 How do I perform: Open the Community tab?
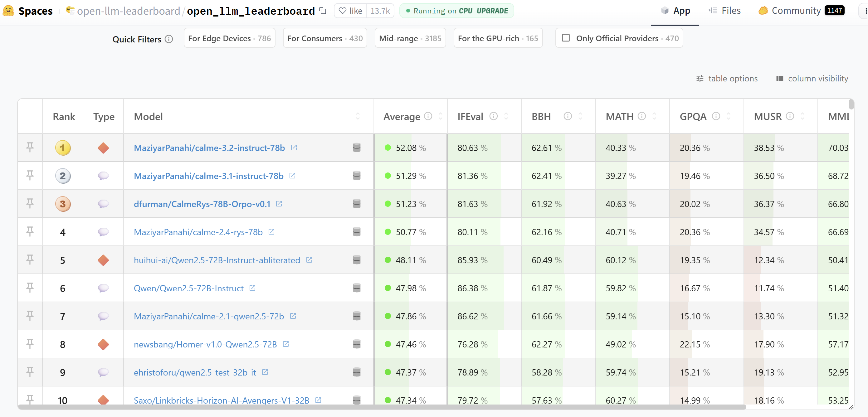point(796,11)
